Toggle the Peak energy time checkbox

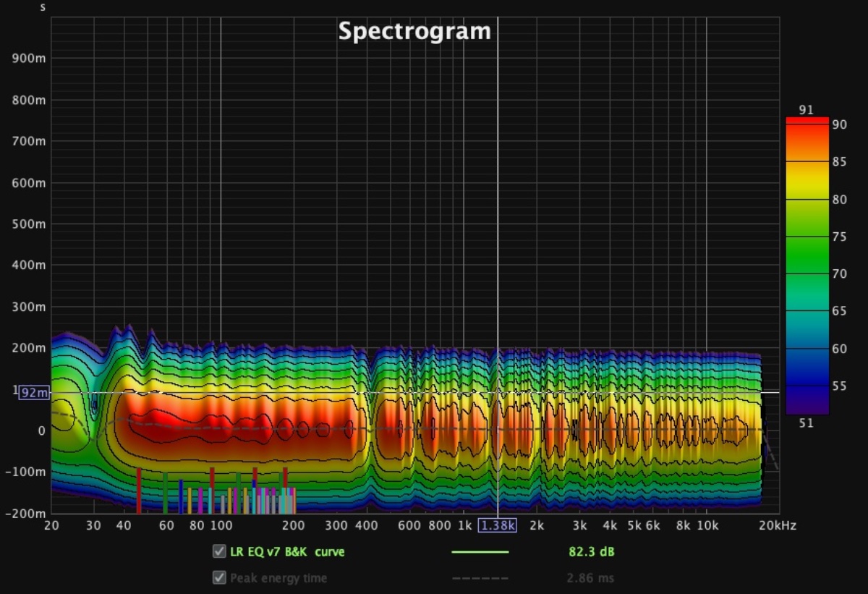[218, 578]
